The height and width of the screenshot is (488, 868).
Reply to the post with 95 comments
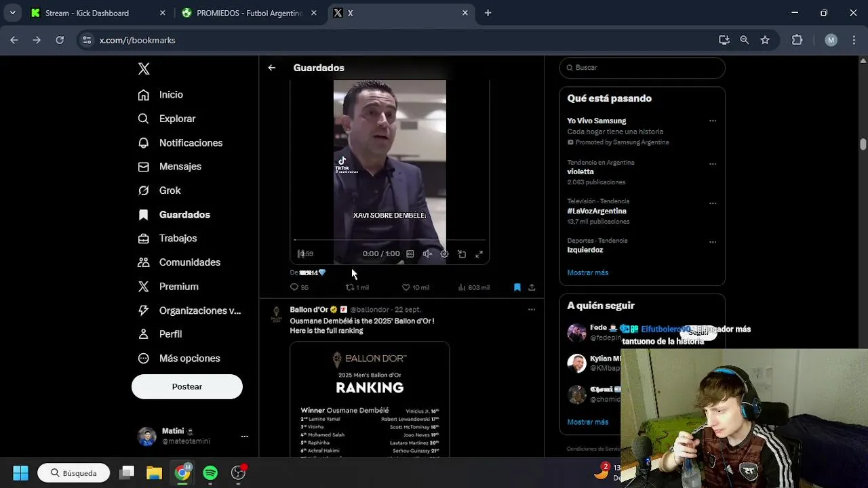(x=299, y=287)
